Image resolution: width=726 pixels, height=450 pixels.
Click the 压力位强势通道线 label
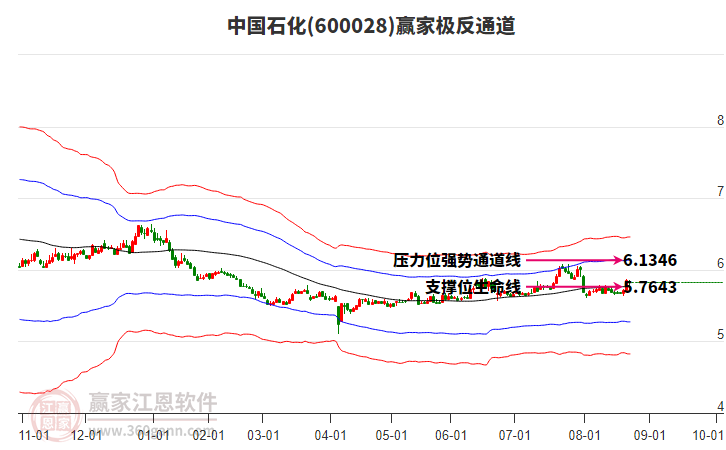coord(457,260)
